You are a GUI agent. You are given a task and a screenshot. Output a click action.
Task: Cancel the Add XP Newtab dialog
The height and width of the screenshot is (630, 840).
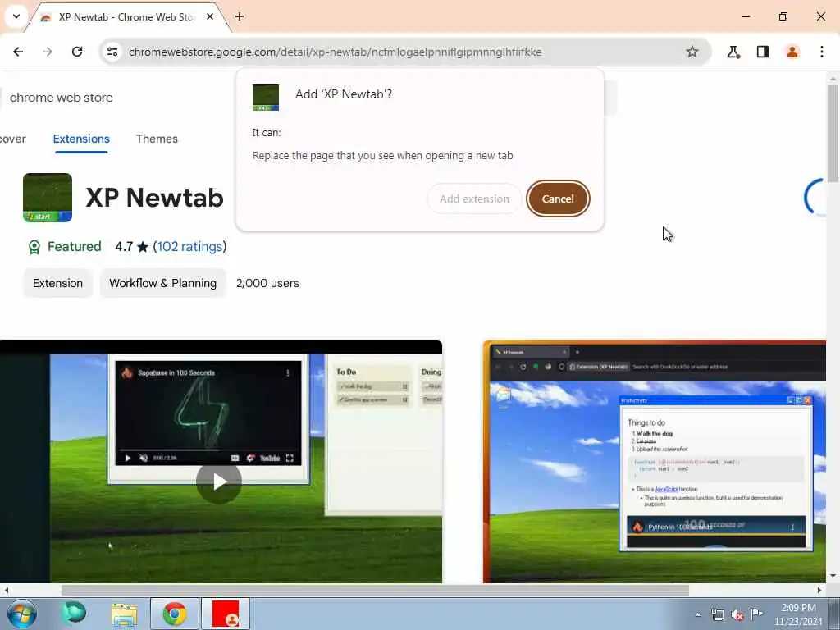558,199
